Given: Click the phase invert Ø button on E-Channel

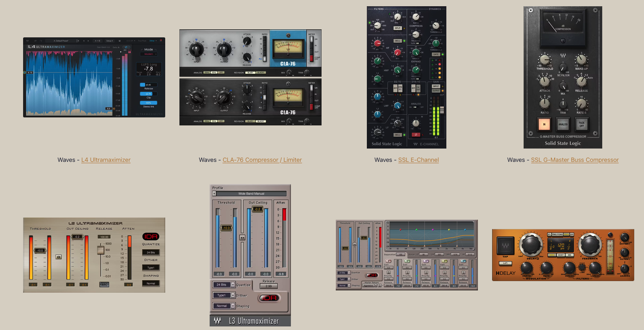Looking at the screenshot, I should click(416, 134).
